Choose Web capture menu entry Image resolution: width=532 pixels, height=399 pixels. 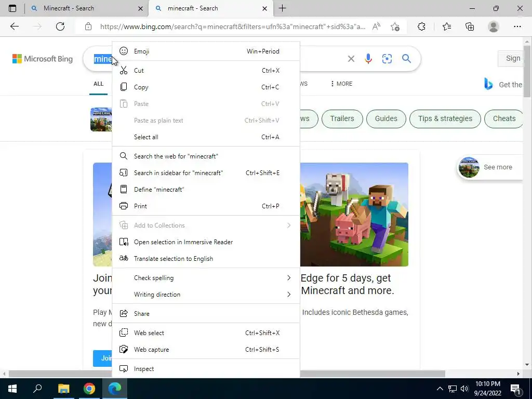pyautogui.click(x=206, y=350)
